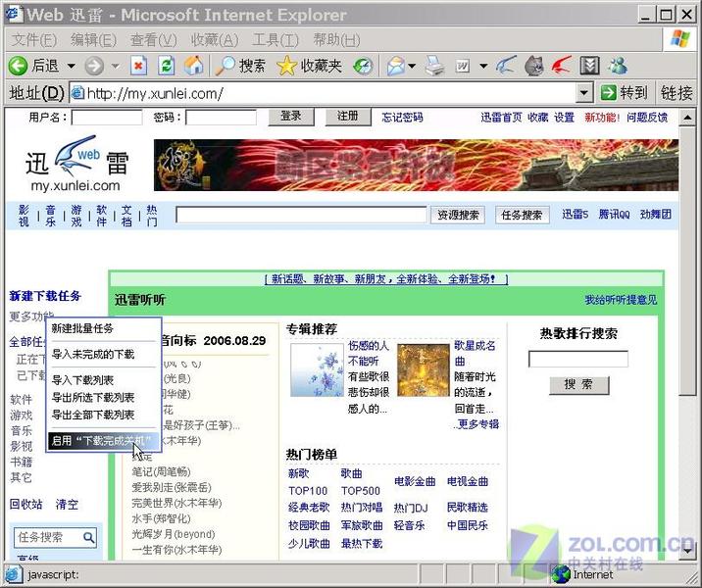
Task: Open the 查看(V) menu
Action: [x=153, y=40]
